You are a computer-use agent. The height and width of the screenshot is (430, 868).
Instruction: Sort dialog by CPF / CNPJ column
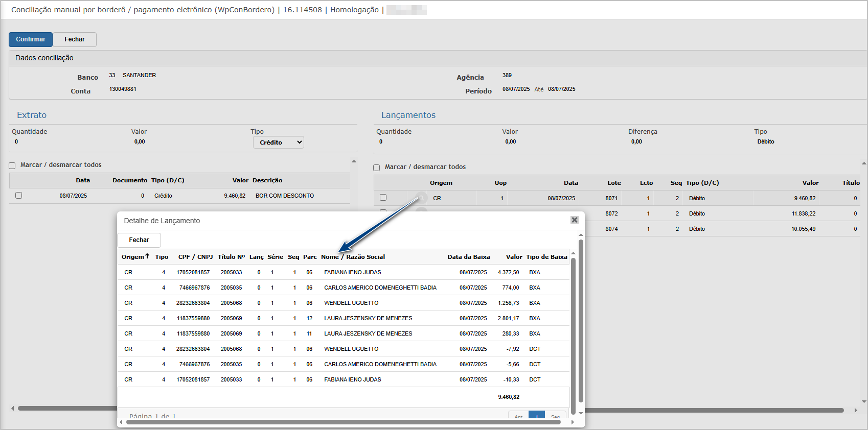point(195,257)
